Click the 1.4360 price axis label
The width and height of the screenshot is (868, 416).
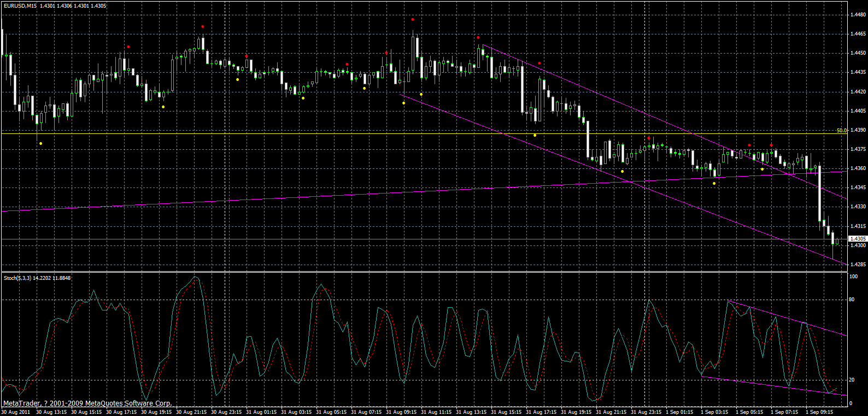(858, 168)
